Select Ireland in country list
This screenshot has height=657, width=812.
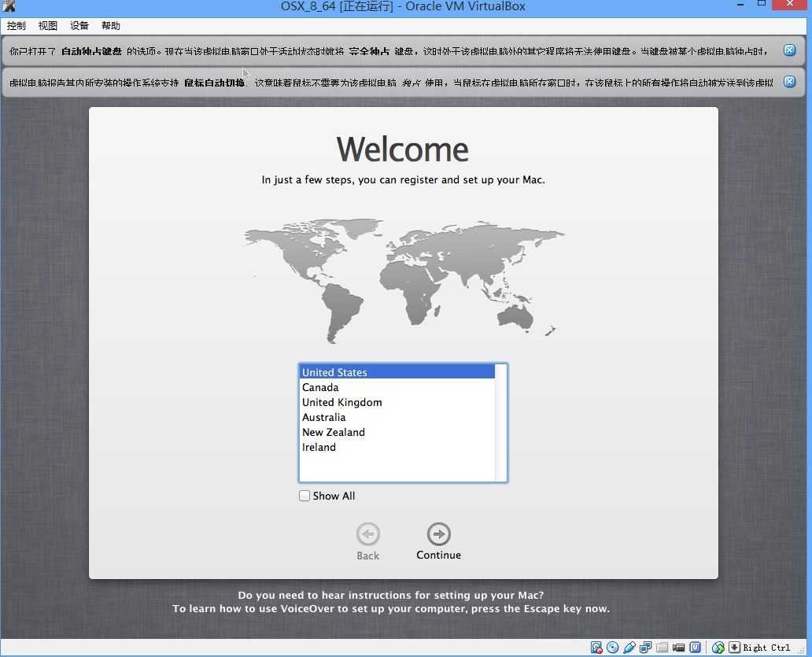tap(397, 447)
